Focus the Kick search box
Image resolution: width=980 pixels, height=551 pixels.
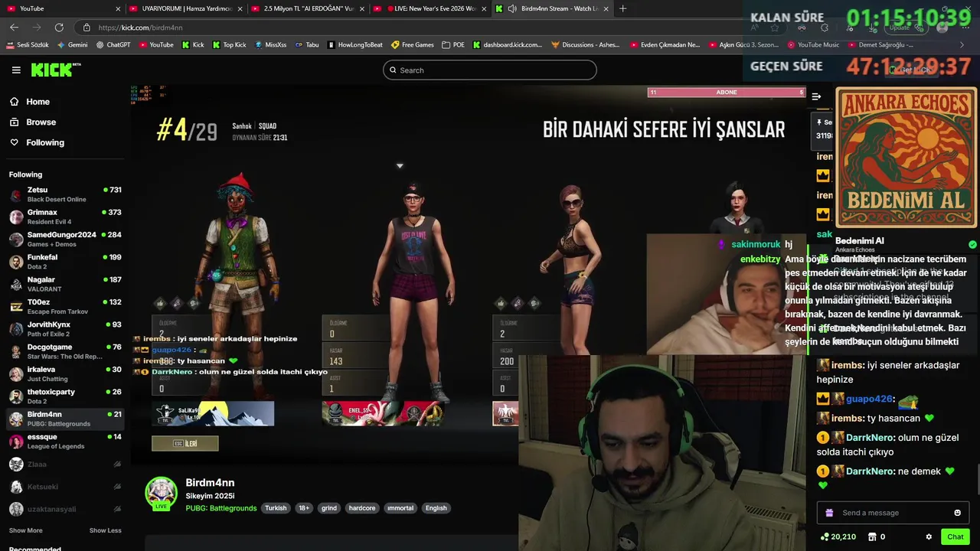click(x=489, y=70)
